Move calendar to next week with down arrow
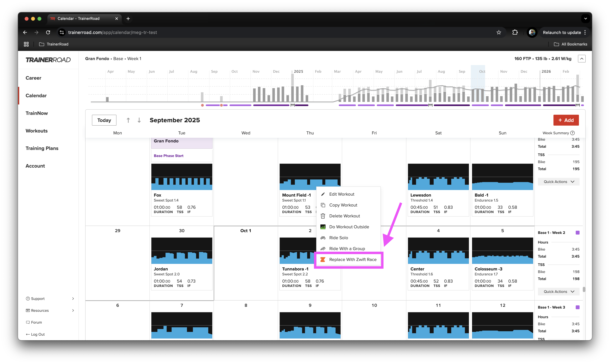Image resolution: width=610 pixels, height=364 pixels. click(x=139, y=120)
